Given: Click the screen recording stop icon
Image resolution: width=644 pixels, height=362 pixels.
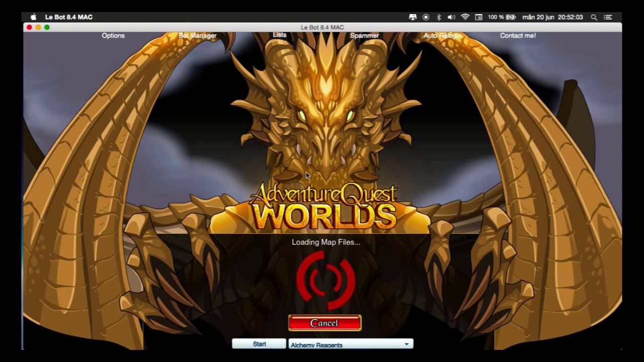Looking at the screenshot, I should 426,17.
